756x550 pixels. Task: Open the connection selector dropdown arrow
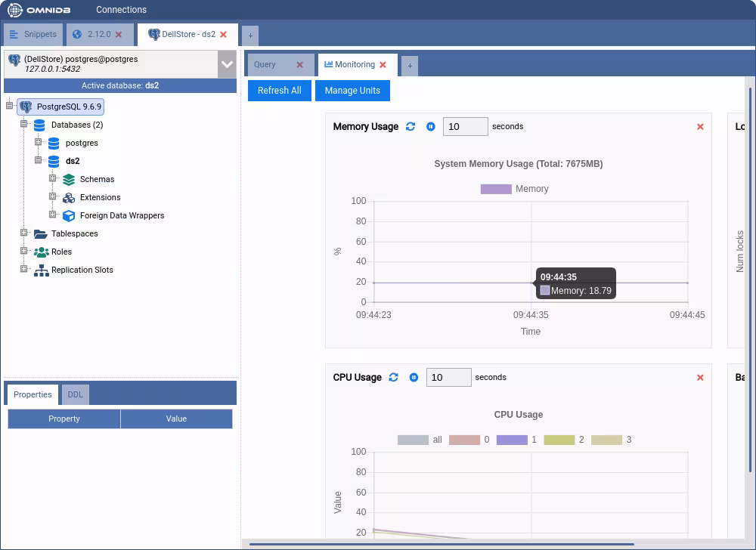tap(227, 64)
